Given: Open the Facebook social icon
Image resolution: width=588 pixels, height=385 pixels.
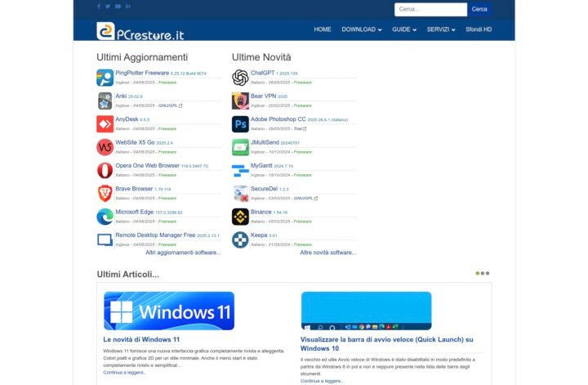Looking at the screenshot, I should 99,7.
